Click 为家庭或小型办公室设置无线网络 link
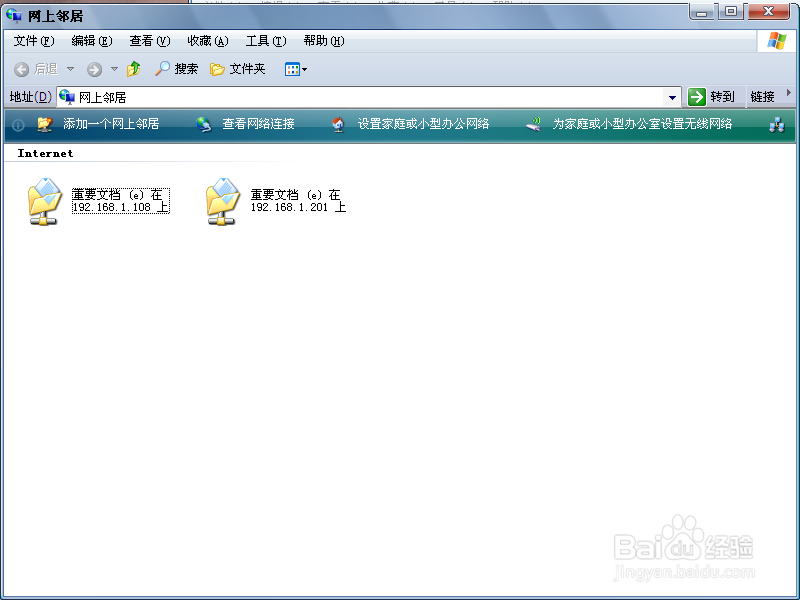 (642, 124)
